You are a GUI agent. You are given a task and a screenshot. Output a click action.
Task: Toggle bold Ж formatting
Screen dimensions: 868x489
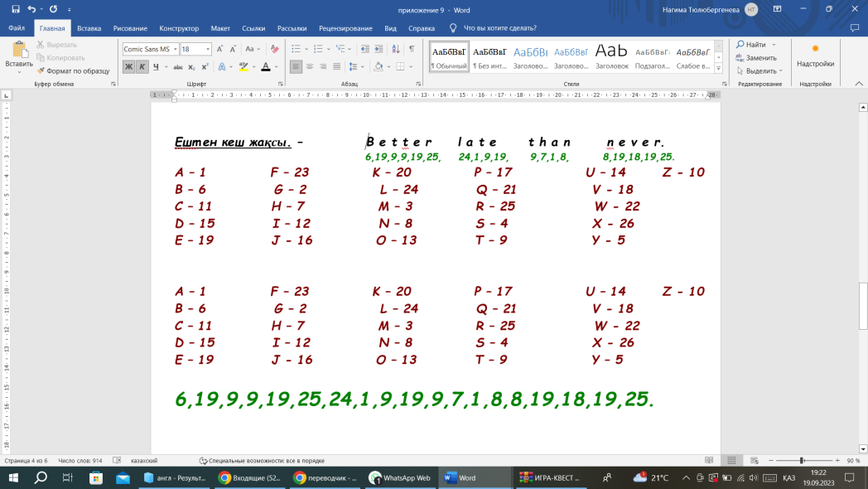(x=128, y=66)
